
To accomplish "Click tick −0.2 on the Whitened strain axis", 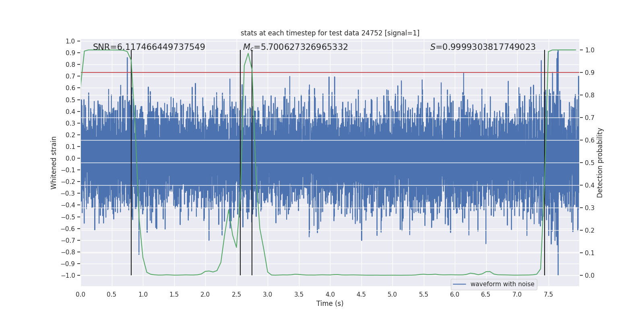I will point(68,182).
